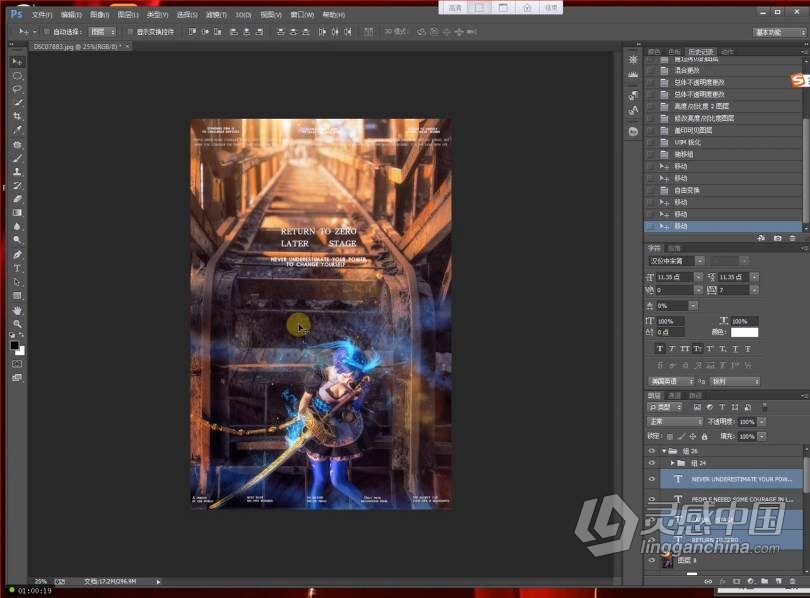The width and height of the screenshot is (810, 598).
Task: Add a layer style fx
Action: 722,581
